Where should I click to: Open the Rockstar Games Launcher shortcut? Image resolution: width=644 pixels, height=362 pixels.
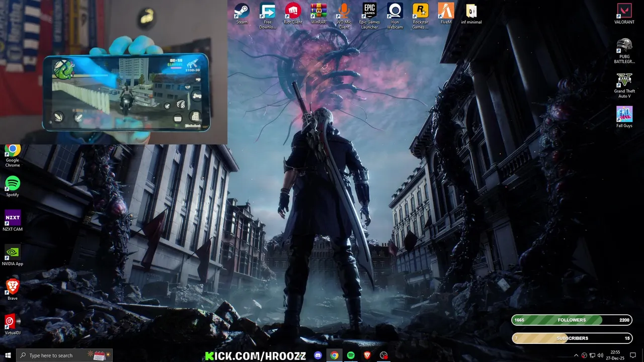(421, 16)
